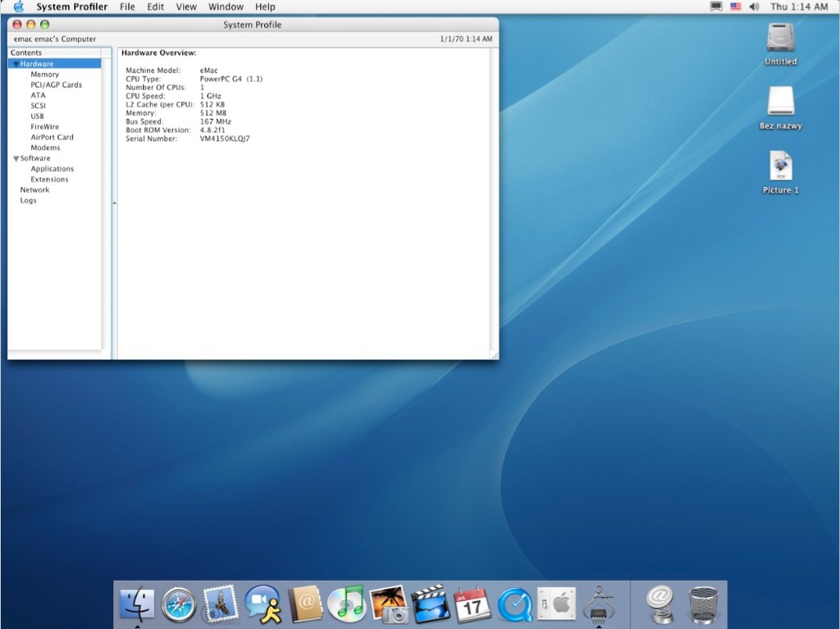
Task: Open the Trash in dock
Action: click(703, 605)
